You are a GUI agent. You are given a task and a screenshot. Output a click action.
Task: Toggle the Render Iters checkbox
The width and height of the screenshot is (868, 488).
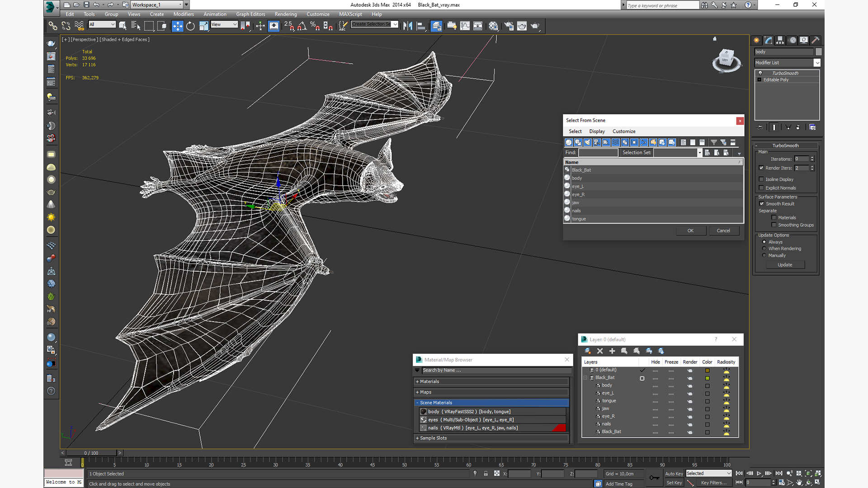coord(762,168)
